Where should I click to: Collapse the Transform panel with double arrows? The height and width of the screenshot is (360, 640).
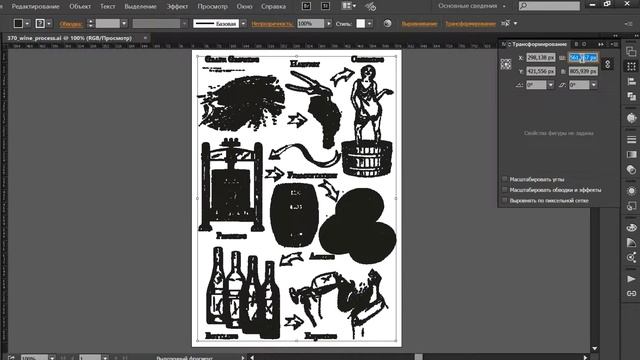[x=601, y=44]
